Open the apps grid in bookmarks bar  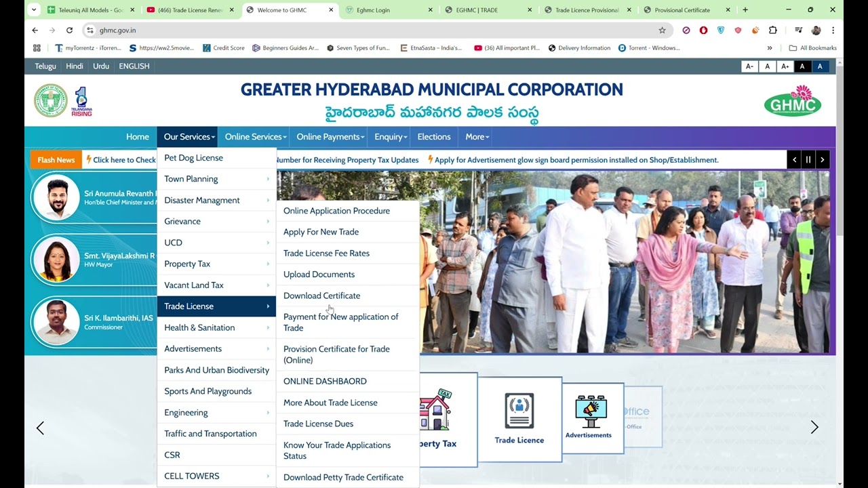pos(37,48)
